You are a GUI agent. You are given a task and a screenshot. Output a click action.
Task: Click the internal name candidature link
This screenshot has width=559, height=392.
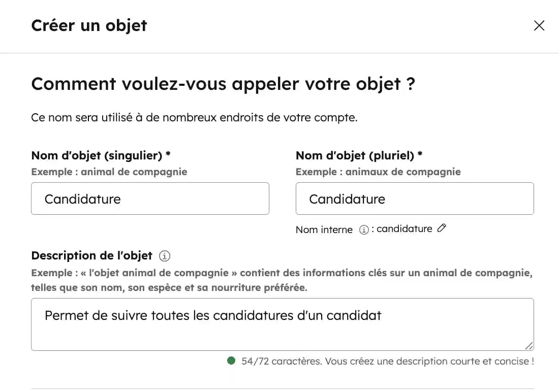pos(405,228)
